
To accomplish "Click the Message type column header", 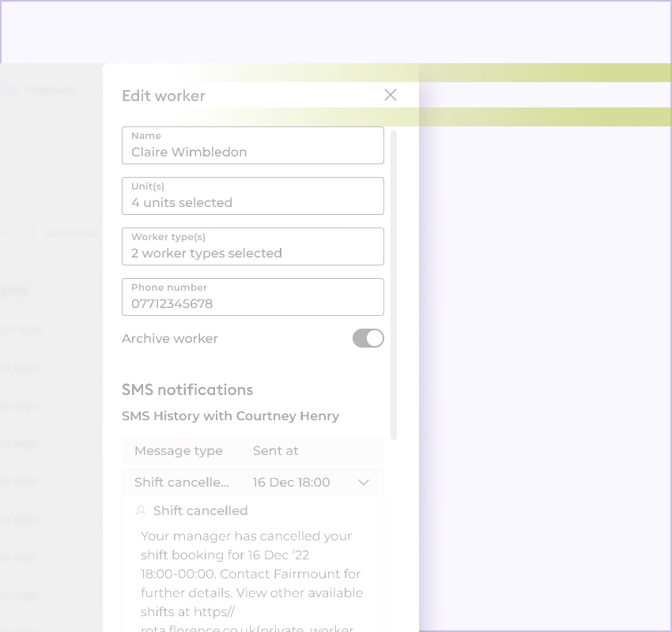I will (x=179, y=450).
